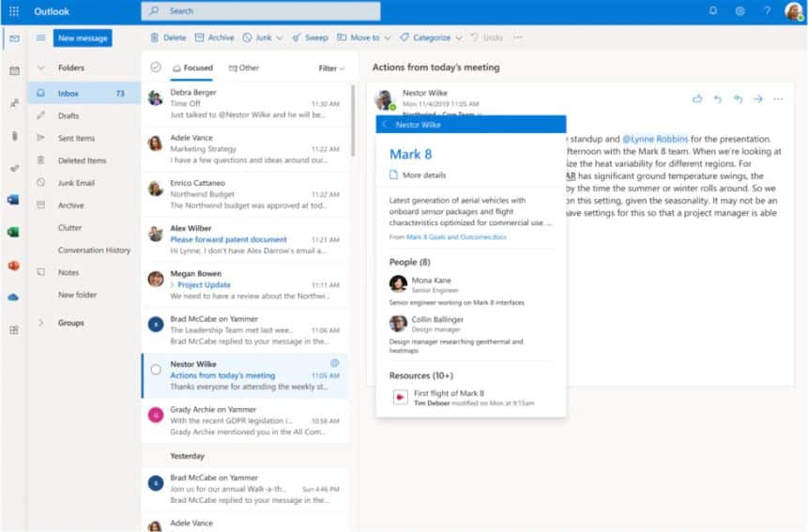Open the People icon in left rail
The width and height of the screenshot is (808, 532).
pos(14,103)
